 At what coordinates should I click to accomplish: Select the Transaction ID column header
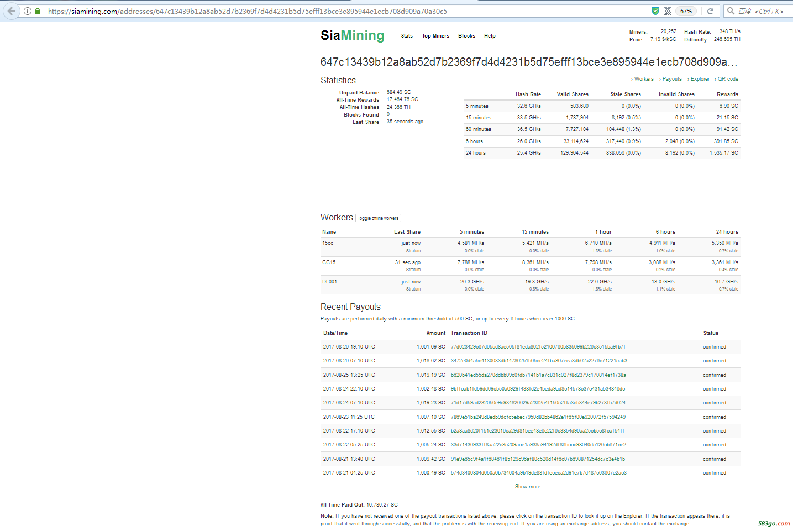[469, 333]
